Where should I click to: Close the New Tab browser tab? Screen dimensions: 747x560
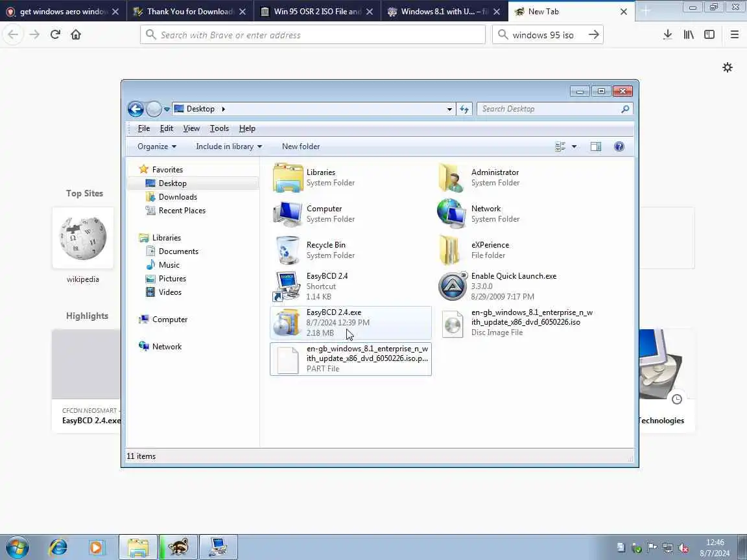coord(623,12)
